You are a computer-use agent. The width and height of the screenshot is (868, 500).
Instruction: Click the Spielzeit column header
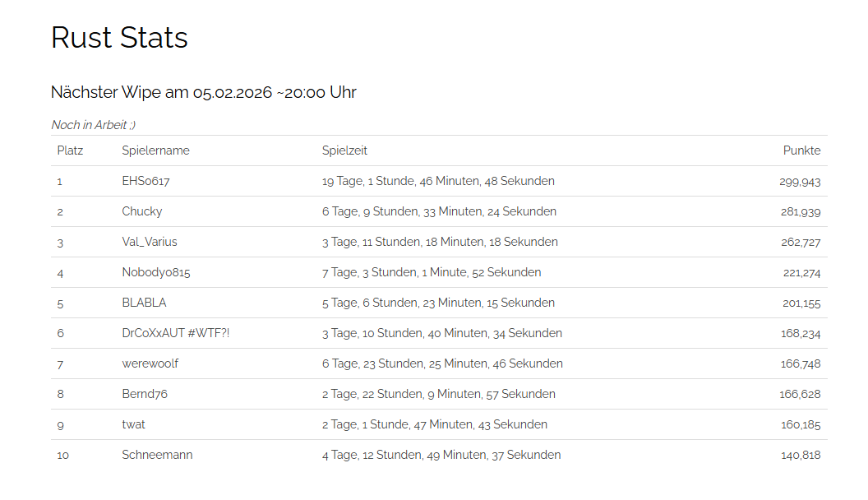pos(344,150)
